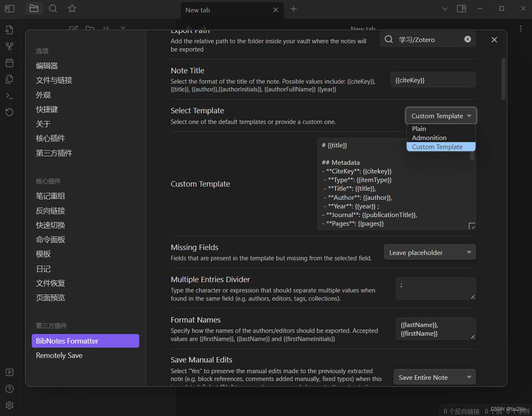532x416 pixels.
Task: Clear the settings search field text
Action: 468,39
